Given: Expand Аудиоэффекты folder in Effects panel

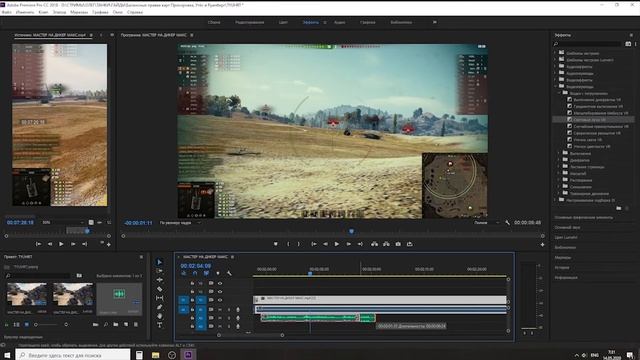Looking at the screenshot, I should pos(556,66).
